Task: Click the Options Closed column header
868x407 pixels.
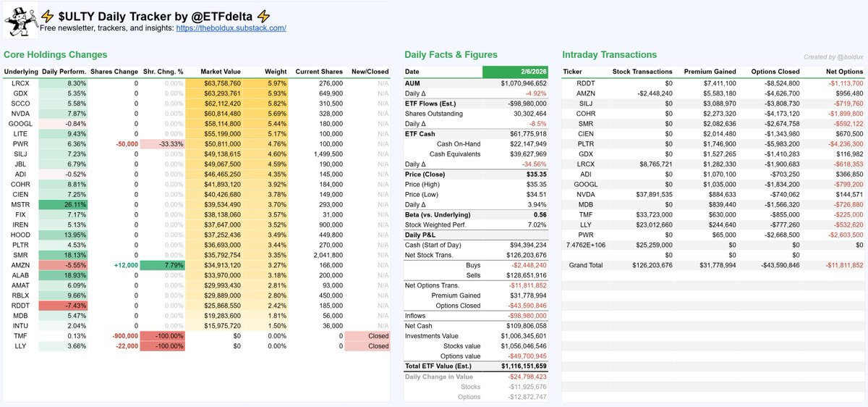Action: (775, 72)
